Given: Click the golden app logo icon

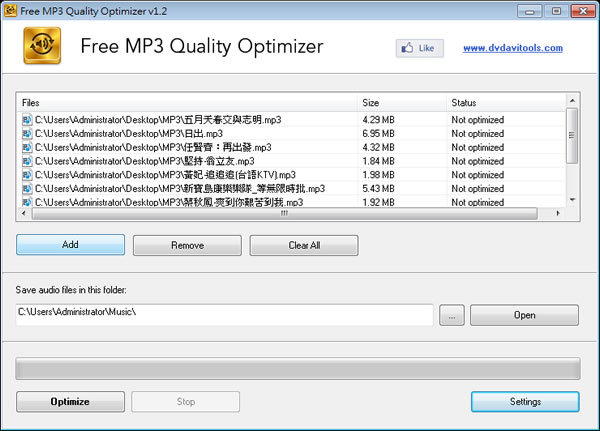Looking at the screenshot, I should coord(42,46).
